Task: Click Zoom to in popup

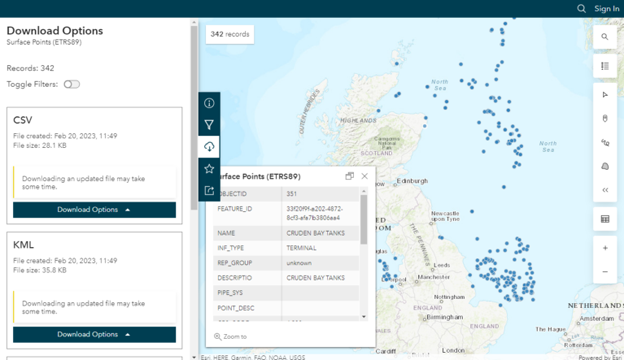Action: tap(230, 337)
